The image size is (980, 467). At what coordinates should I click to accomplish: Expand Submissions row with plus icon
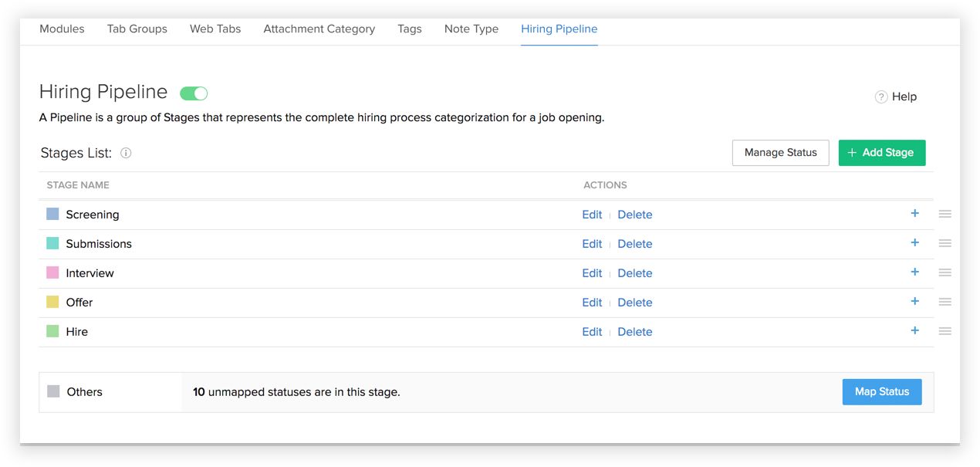(914, 243)
